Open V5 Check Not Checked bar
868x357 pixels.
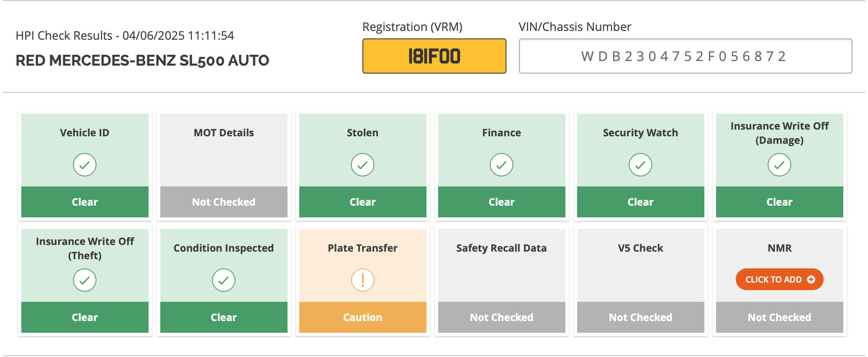pos(641,317)
